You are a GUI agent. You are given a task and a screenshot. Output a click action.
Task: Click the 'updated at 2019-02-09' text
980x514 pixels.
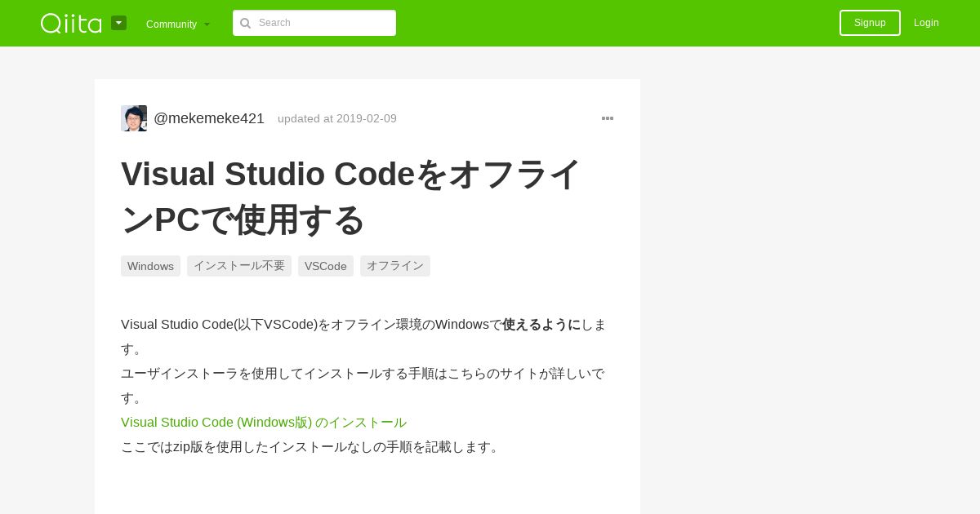coord(337,118)
